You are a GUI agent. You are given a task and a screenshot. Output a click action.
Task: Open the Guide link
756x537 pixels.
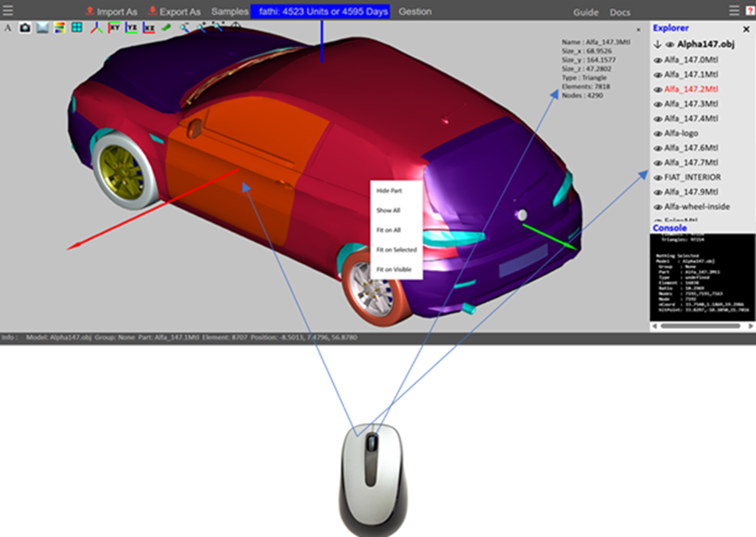pos(585,12)
